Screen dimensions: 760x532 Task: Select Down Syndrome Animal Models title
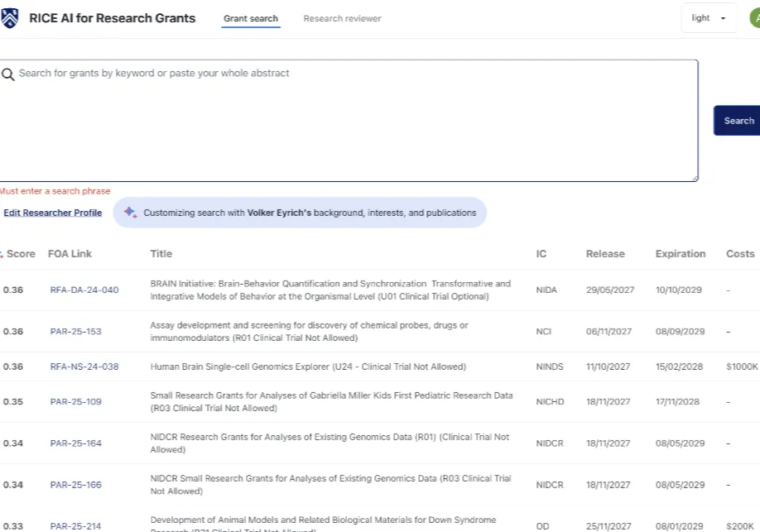point(324,525)
